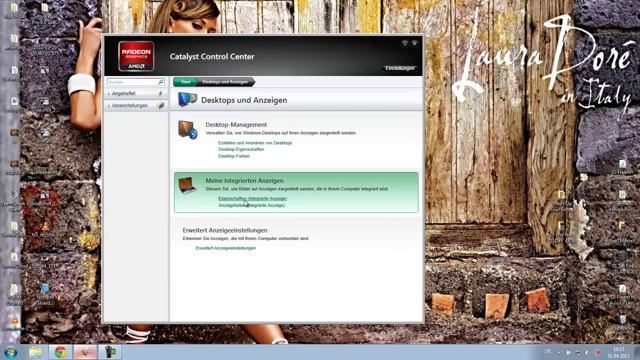Open File Explorer from the taskbar

point(36,352)
